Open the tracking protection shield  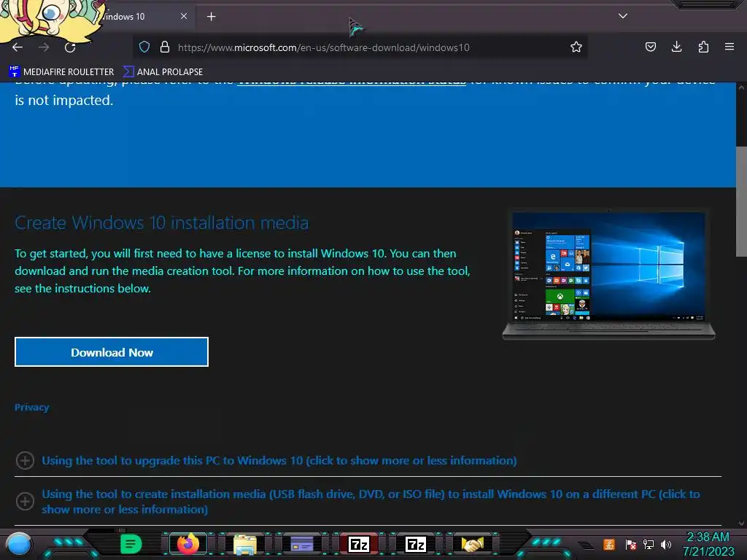[144, 47]
